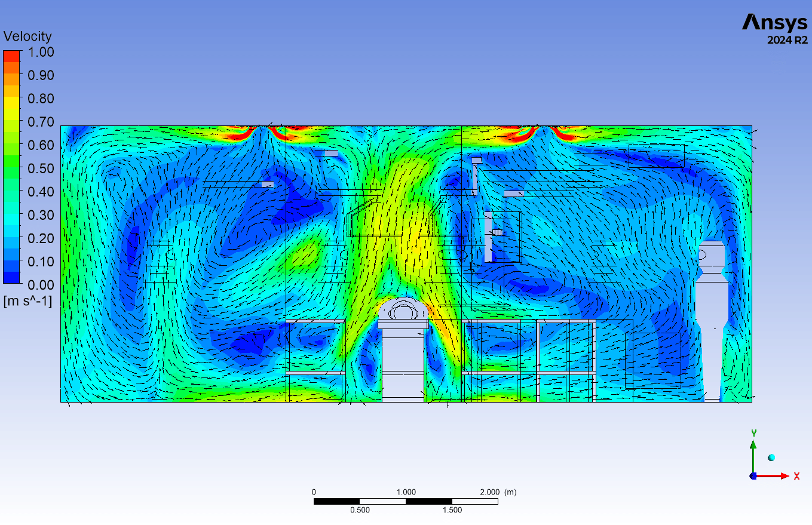Click the [m s^-1] units label

pos(27,302)
